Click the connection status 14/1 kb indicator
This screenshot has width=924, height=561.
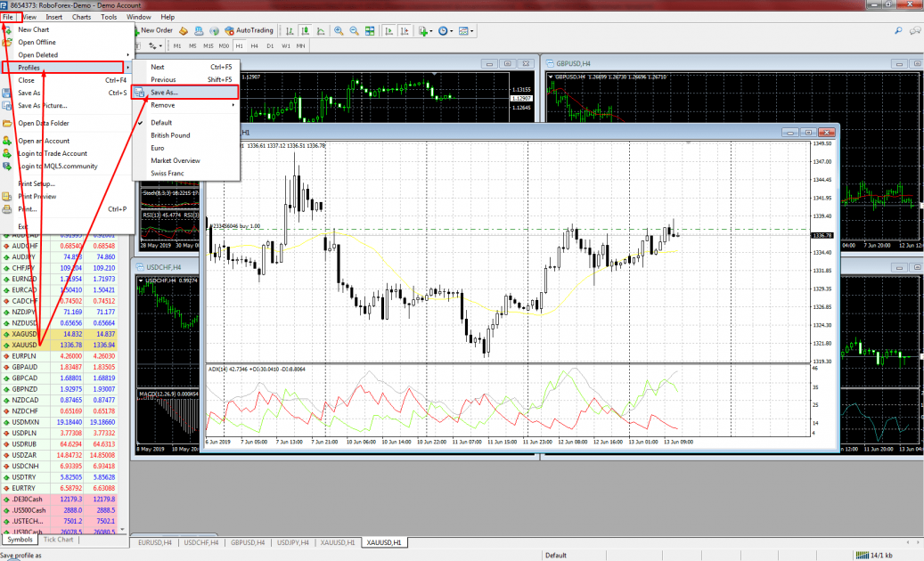point(874,555)
